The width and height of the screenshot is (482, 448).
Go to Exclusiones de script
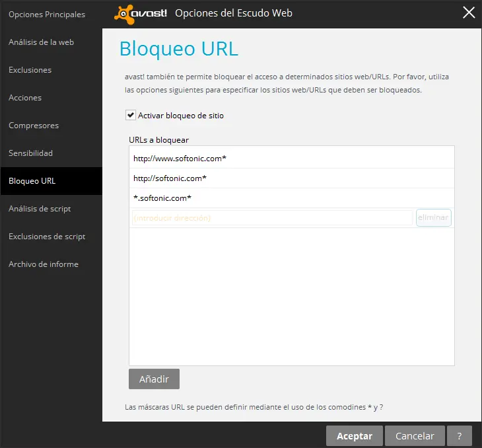[47, 237]
